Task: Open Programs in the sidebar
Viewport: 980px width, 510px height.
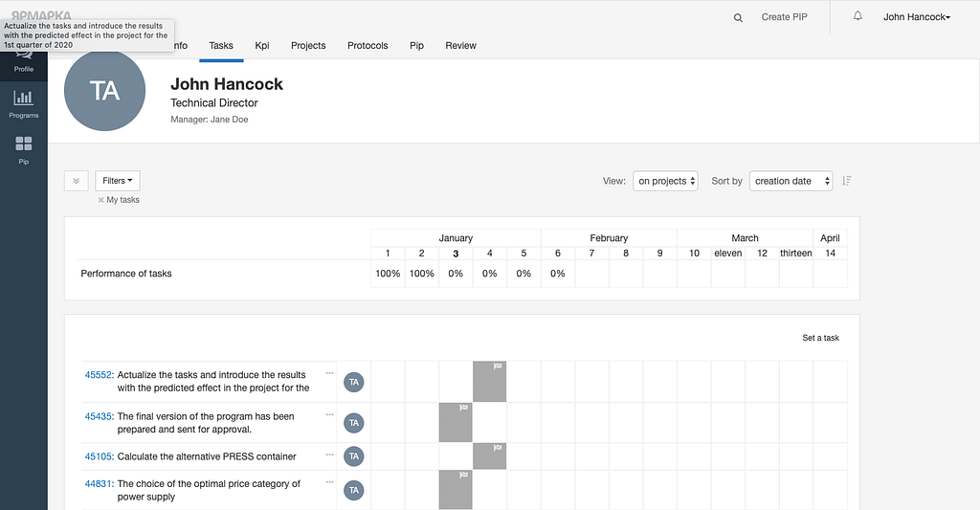Action: pos(23,103)
